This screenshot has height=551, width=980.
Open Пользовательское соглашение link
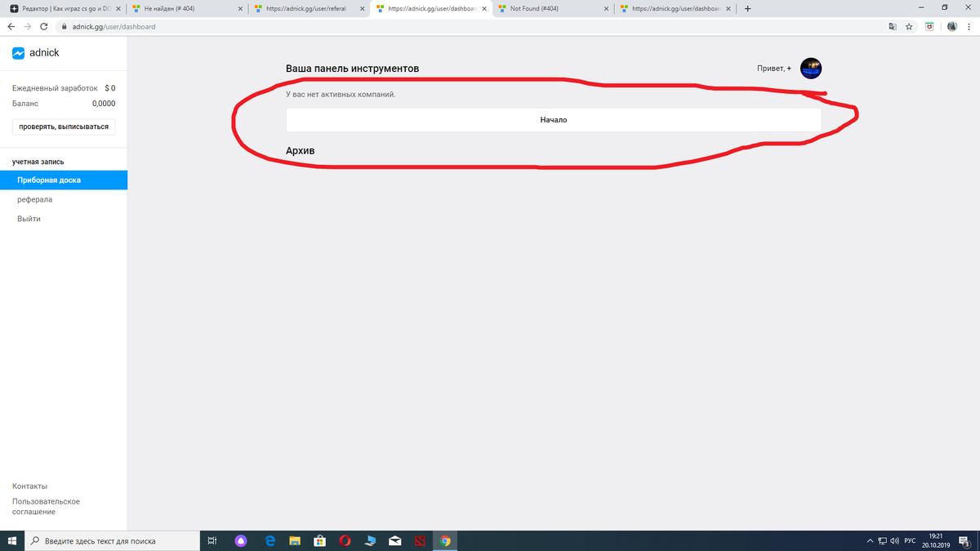point(46,506)
